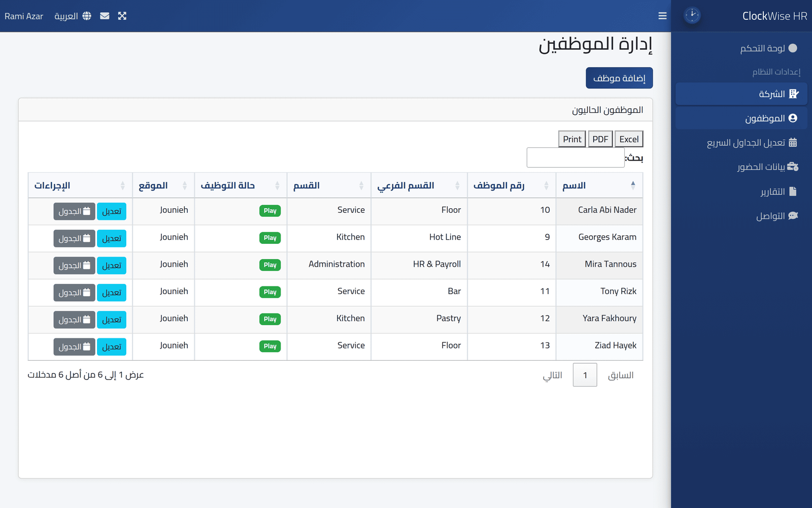Click the fullscreen expand arrows icon

[122, 16]
